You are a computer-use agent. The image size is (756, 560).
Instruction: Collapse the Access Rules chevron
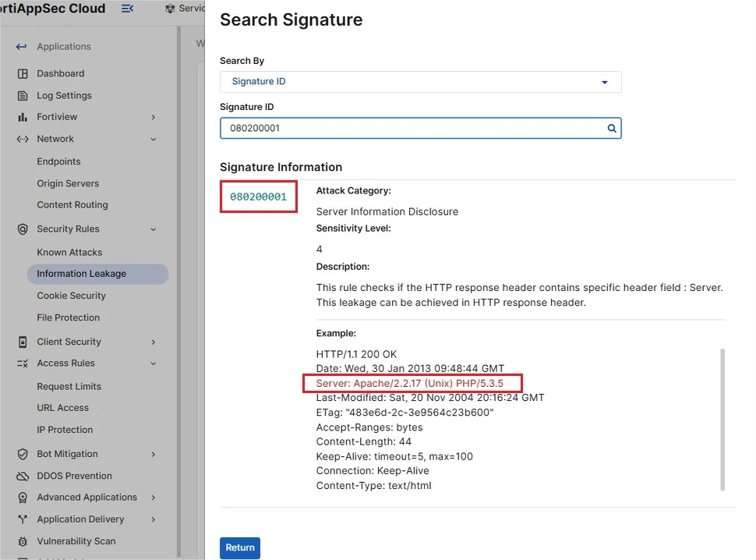click(154, 363)
